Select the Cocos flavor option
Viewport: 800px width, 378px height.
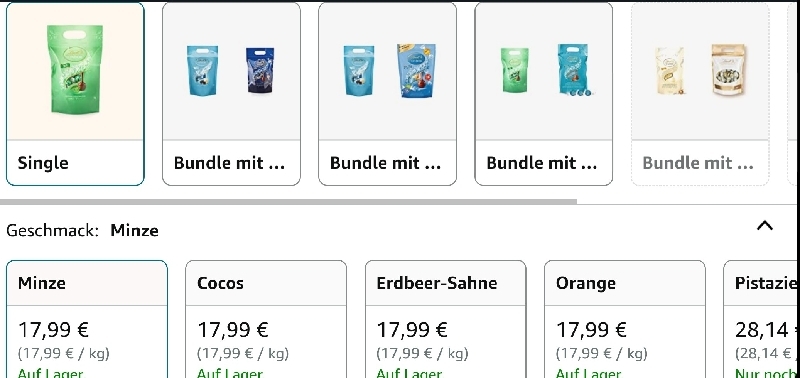coord(266,319)
